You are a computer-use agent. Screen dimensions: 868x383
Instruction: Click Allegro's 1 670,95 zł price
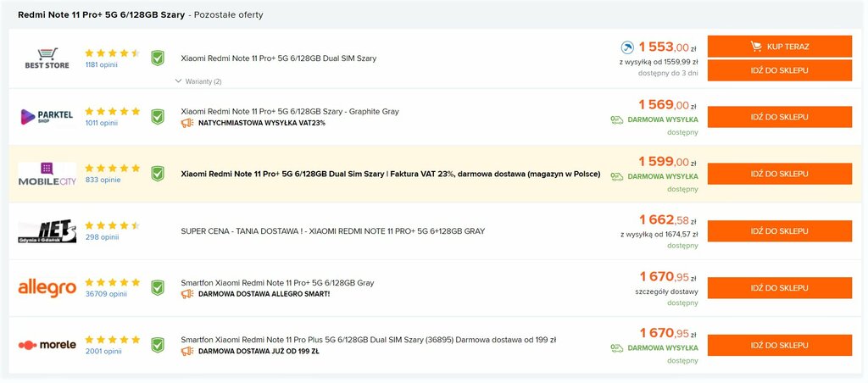click(x=669, y=276)
